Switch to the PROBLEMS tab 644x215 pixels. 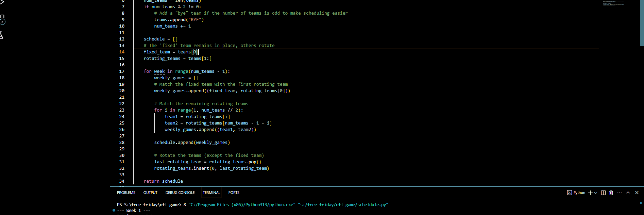point(126,193)
